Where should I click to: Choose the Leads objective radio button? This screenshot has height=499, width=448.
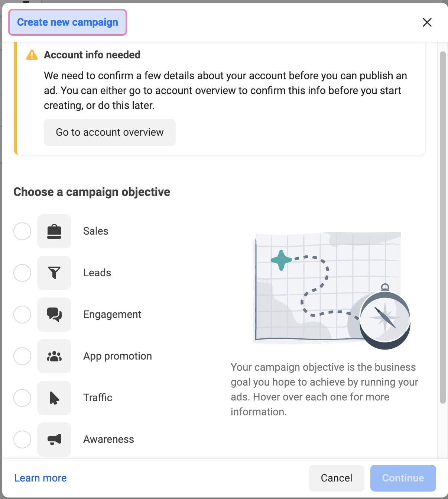click(x=22, y=273)
